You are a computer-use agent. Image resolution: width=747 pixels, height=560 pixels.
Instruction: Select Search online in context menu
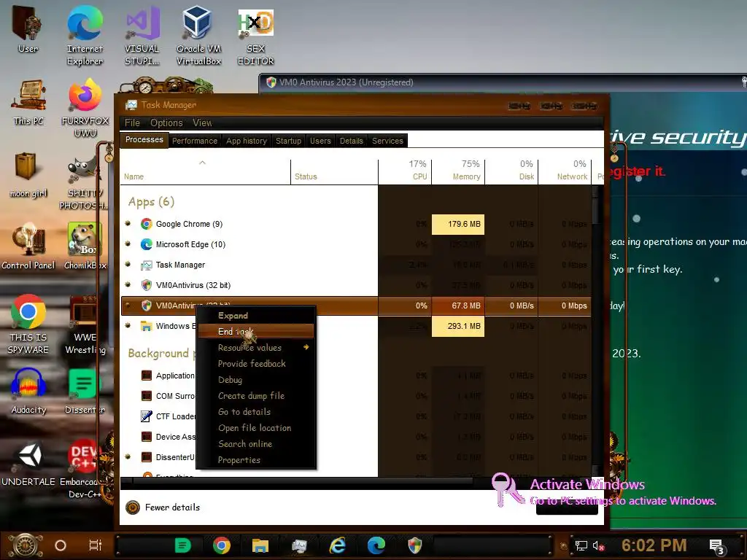coord(255,444)
